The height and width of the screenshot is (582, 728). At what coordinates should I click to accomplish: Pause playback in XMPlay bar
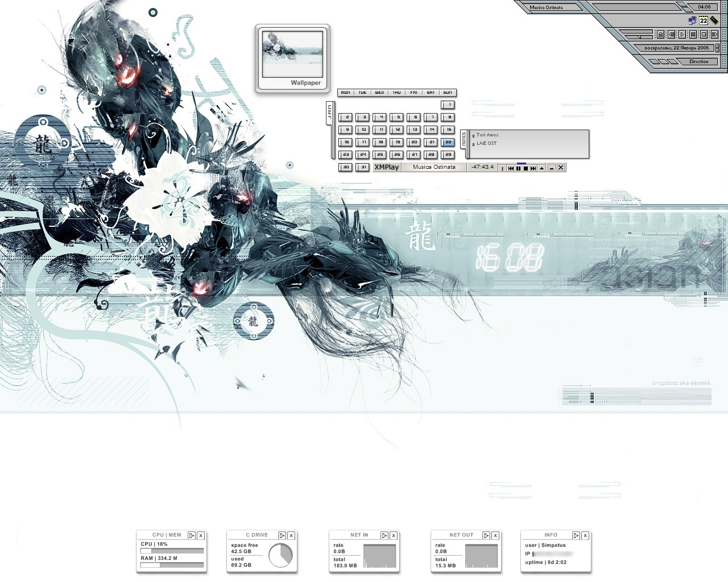518,168
